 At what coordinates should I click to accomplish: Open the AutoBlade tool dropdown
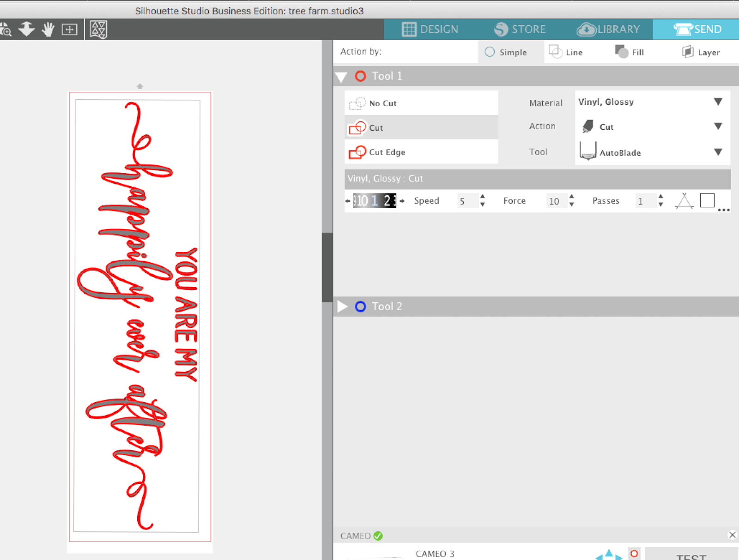pos(651,152)
